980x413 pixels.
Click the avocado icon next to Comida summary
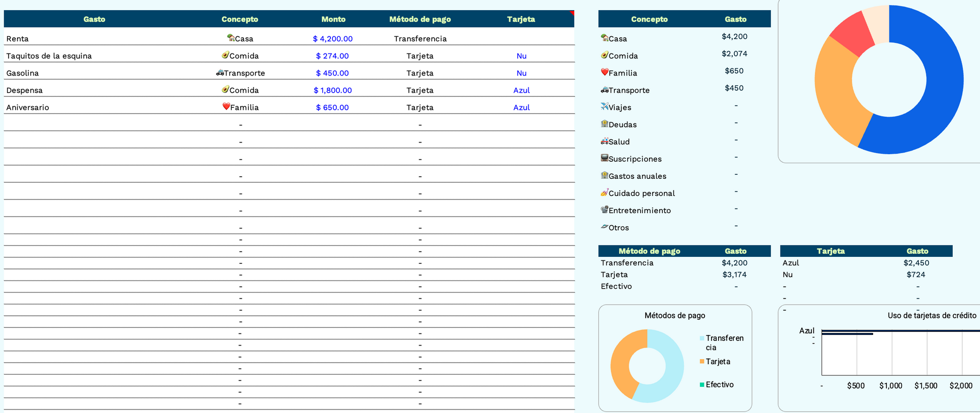pyautogui.click(x=604, y=55)
